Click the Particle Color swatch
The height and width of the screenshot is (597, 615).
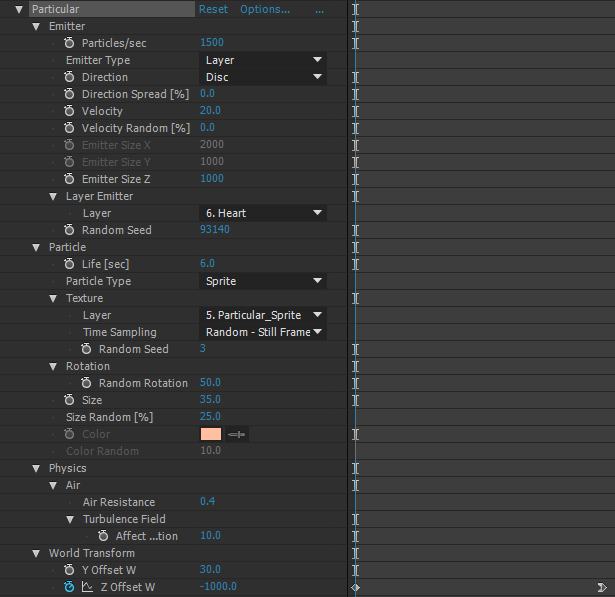point(211,434)
